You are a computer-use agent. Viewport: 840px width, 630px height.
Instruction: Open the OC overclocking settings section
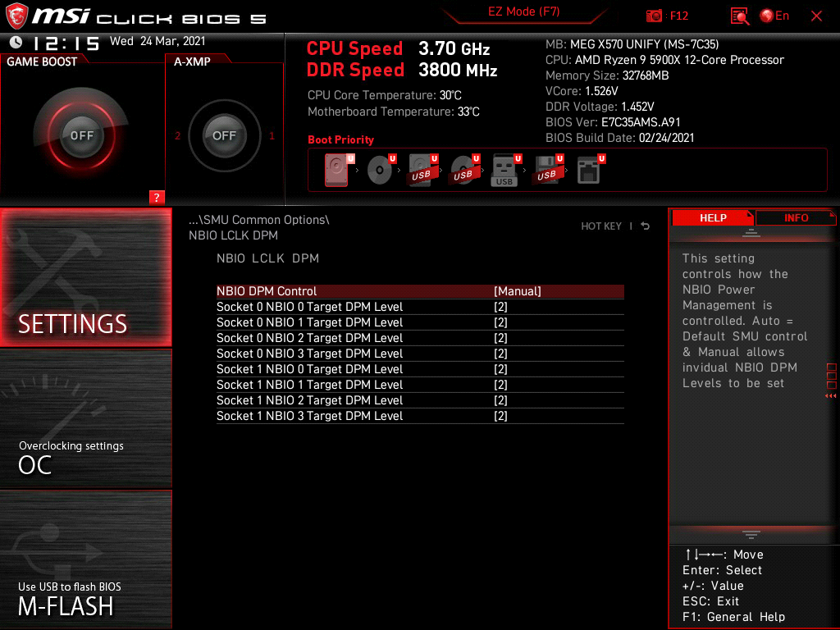85,419
